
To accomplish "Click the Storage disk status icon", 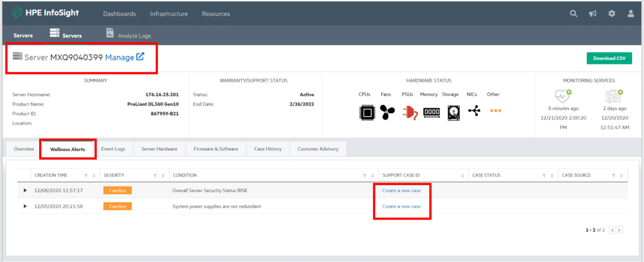I will pos(454,112).
